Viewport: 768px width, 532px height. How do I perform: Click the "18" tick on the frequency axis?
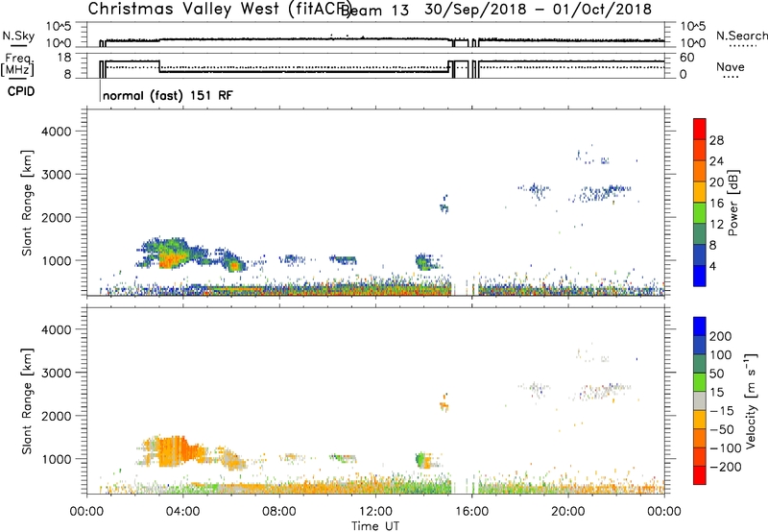[63, 58]
